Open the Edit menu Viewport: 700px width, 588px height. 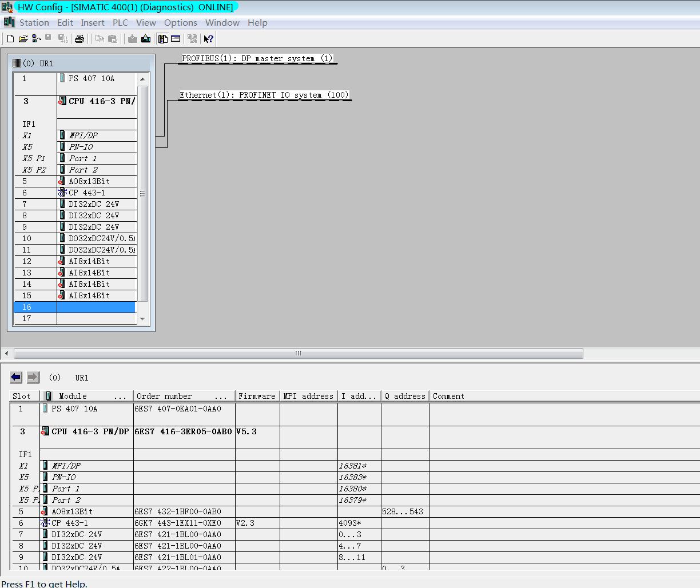point(65,22)
